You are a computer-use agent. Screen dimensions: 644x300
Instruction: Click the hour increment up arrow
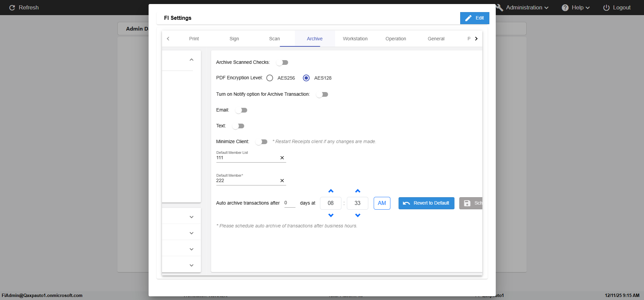coord(331,191)
